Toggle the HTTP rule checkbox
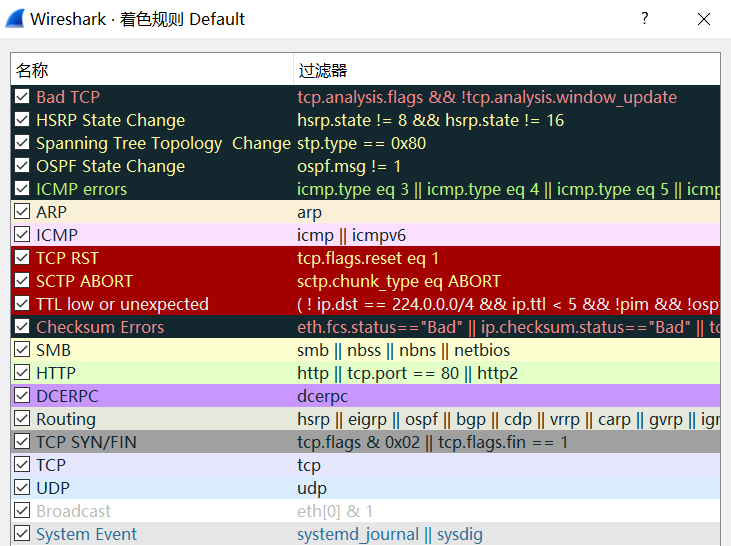This screenshot has width=731, height=546. 22,373
